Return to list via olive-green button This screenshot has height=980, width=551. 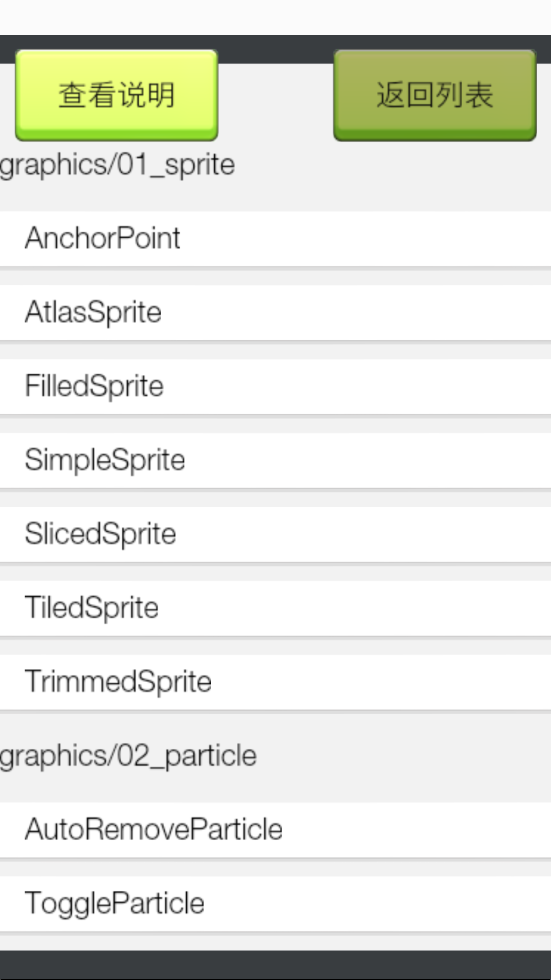coord(435,95)
